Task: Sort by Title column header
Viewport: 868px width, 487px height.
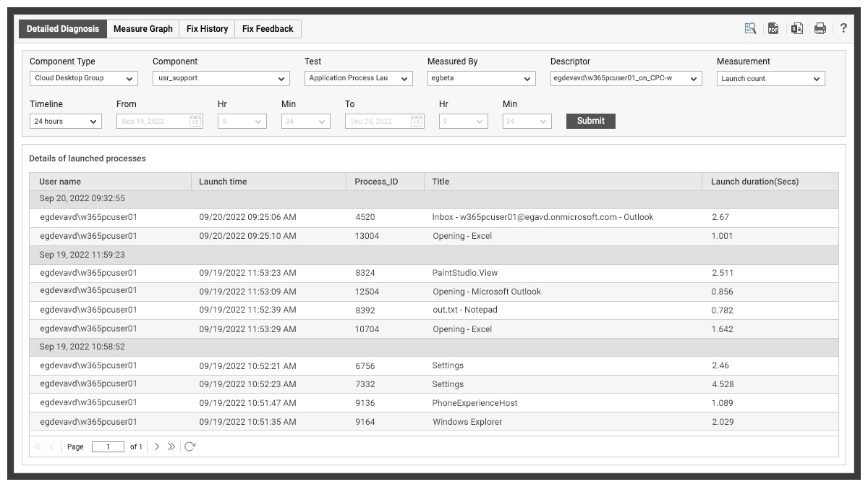Action: click(x=563, y=182)
